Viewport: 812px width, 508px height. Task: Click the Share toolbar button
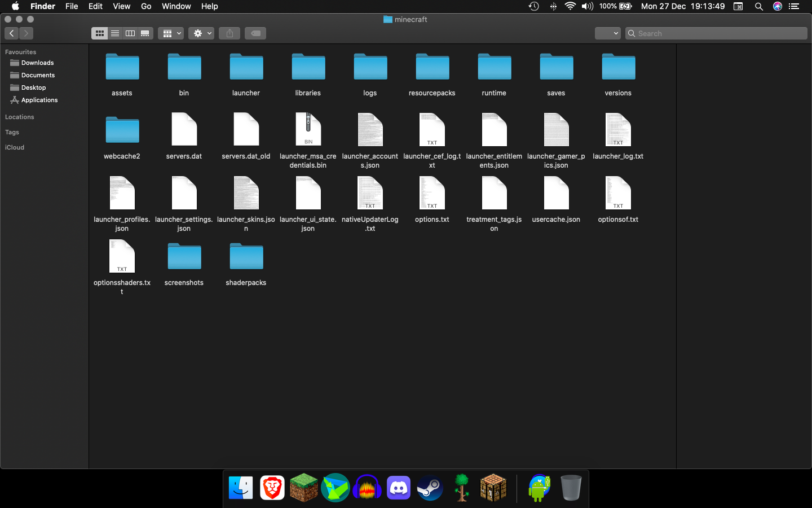coord(230,33)
